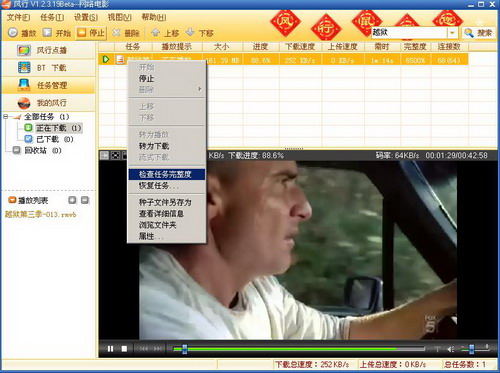Mute audio with the speaker icon
Image resolution: width=500 pixels, height=373 pixels.
[x=451, y=349]
